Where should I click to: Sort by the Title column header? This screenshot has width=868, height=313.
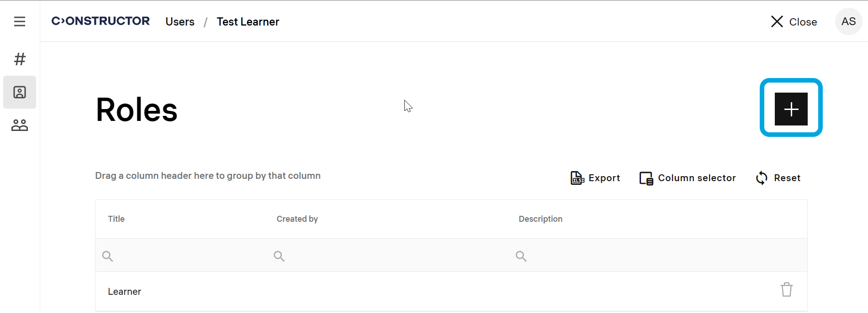[116, 219]
